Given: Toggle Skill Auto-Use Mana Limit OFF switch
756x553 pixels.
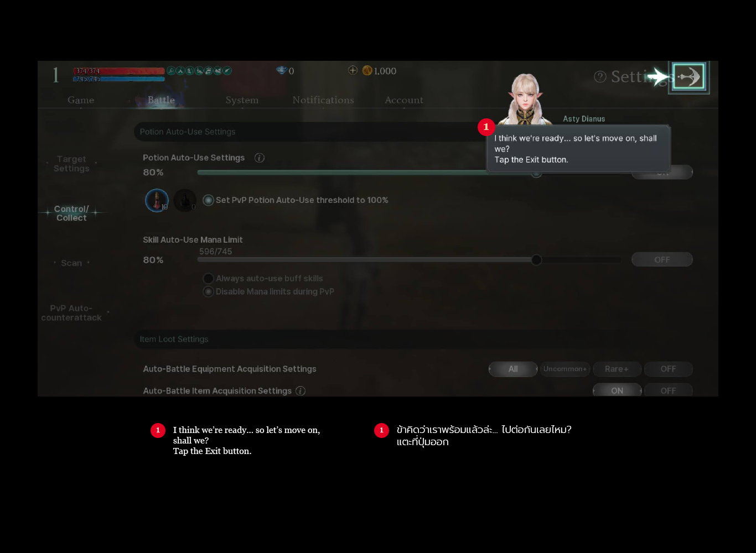Looking at the screenshot, I should [662, 260].
